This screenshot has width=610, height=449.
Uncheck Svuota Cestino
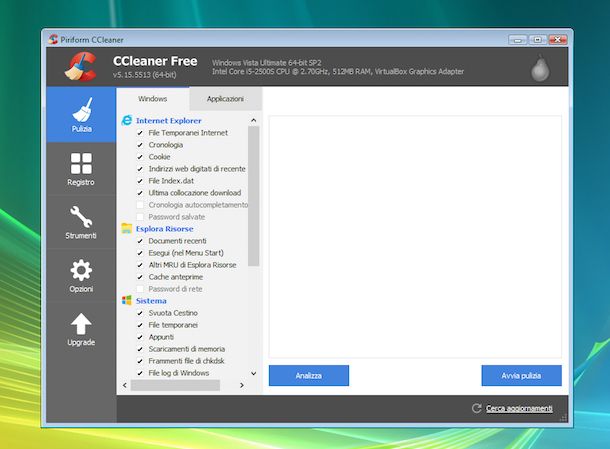point(140,313)
